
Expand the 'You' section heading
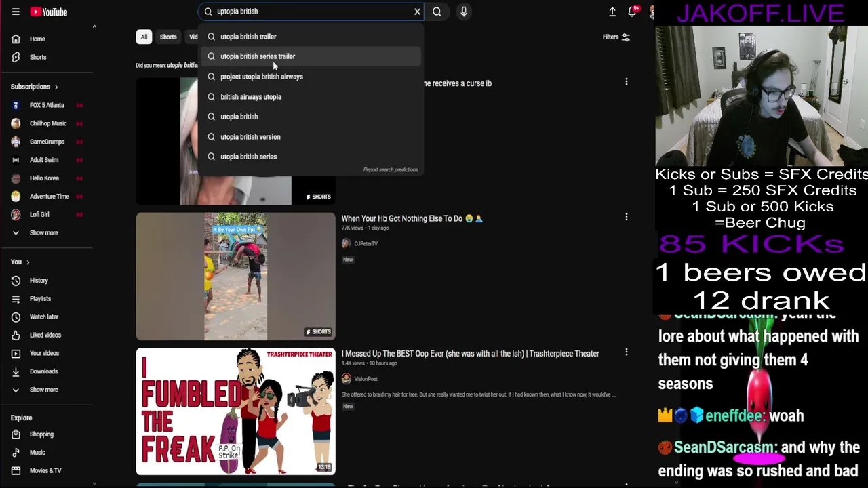click(20, 262)
